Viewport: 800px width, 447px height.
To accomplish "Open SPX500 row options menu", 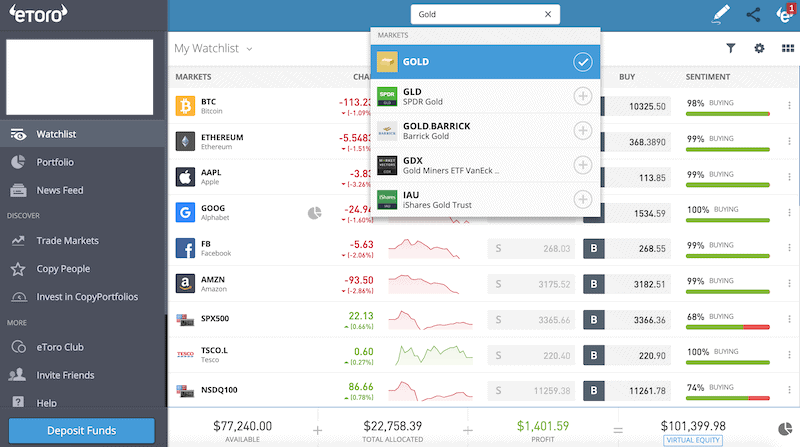I will click(789, 319).
